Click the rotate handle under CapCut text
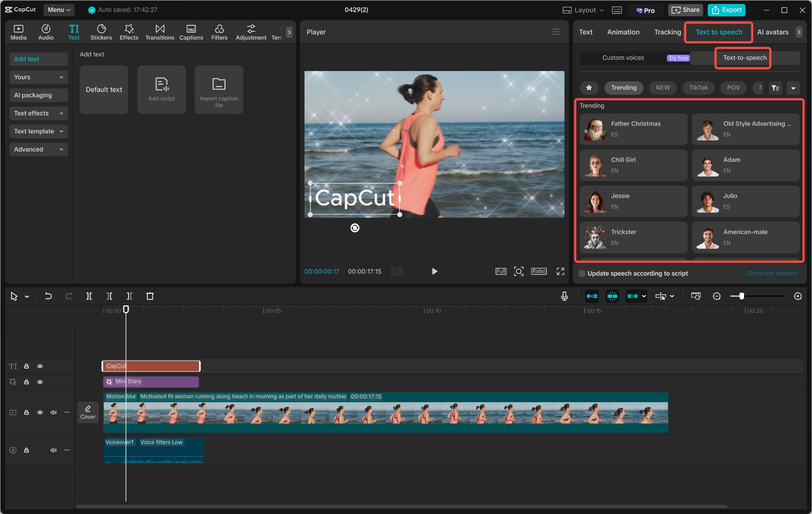812x514 pixels. click(355, 228)
